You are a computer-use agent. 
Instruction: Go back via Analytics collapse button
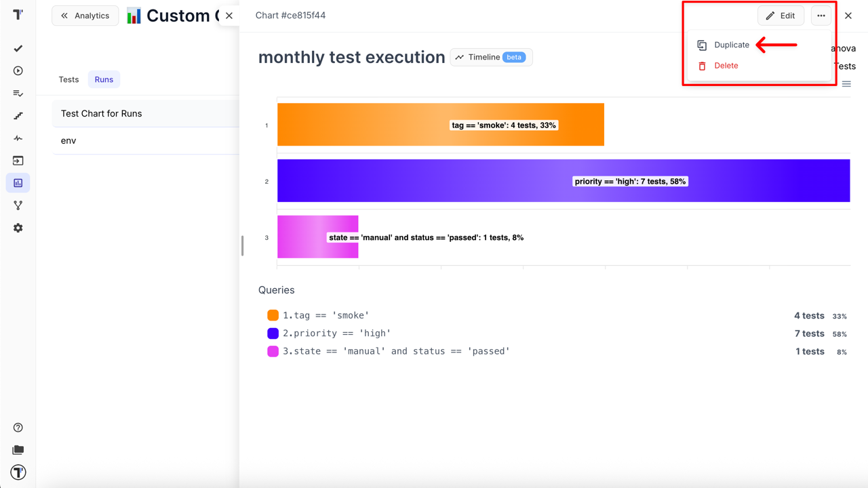(85, 16)
